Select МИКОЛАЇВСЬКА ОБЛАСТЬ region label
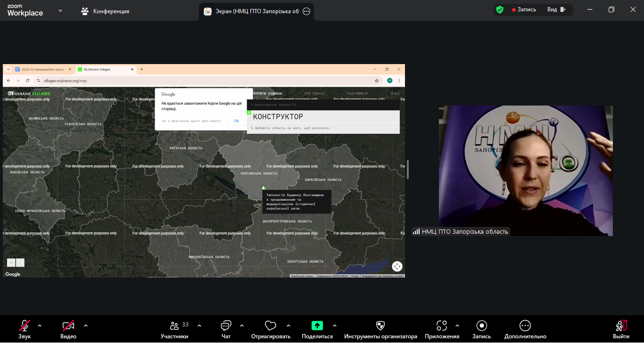The image size is (644, 343). 209,257
